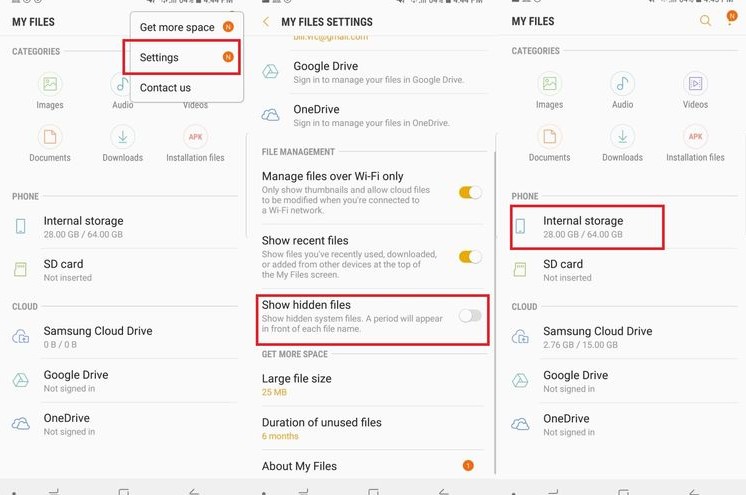Viewport: 746px width, 495px height.
Task: Open Duration of unused files setting
Action: point(373,428)
